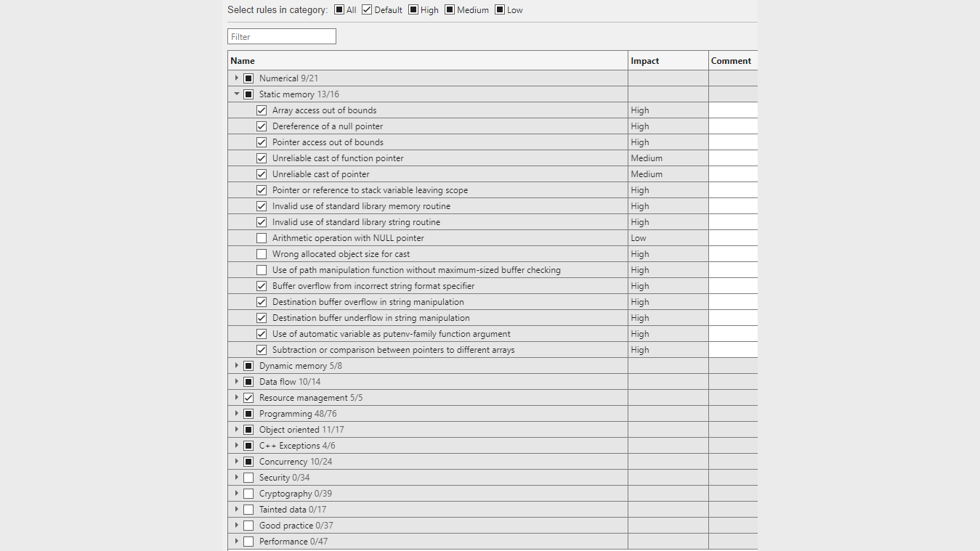Viewport: 980px width, 551px height.
Task: Expand the Dynamic memory category
Action: click(x=236, y=366)
